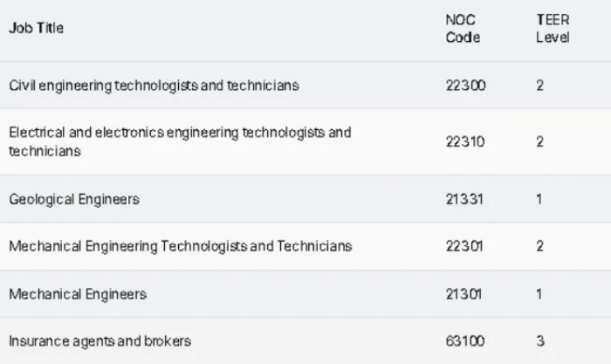The image size is (611, 364).
Task: Click NOC code 63100
Action: 465,340
